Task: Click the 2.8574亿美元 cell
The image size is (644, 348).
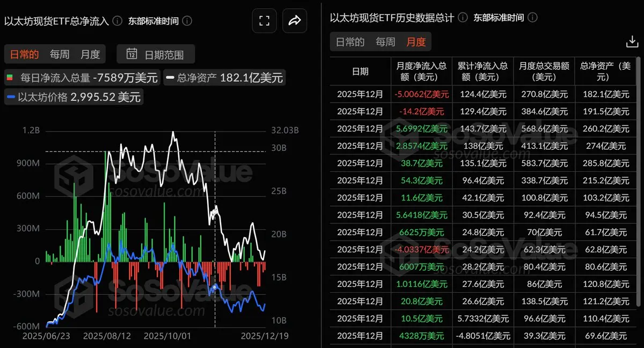Action: click(x=421, y=146)
